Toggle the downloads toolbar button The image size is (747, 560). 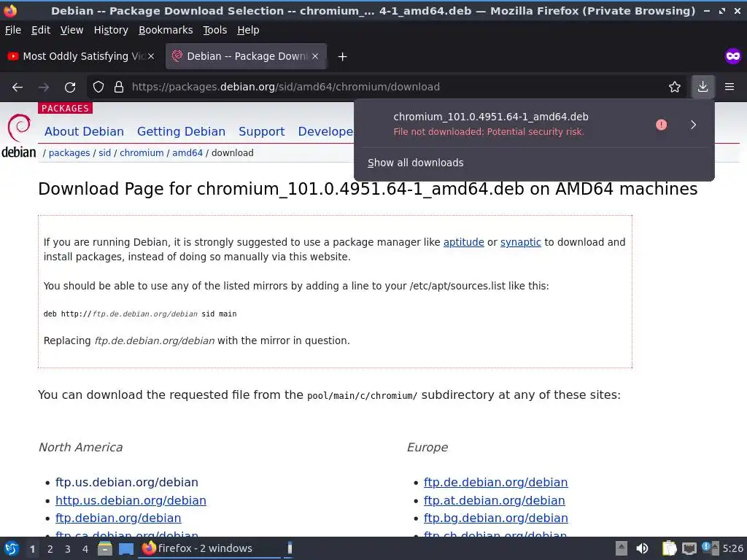(x=703, y=87)
